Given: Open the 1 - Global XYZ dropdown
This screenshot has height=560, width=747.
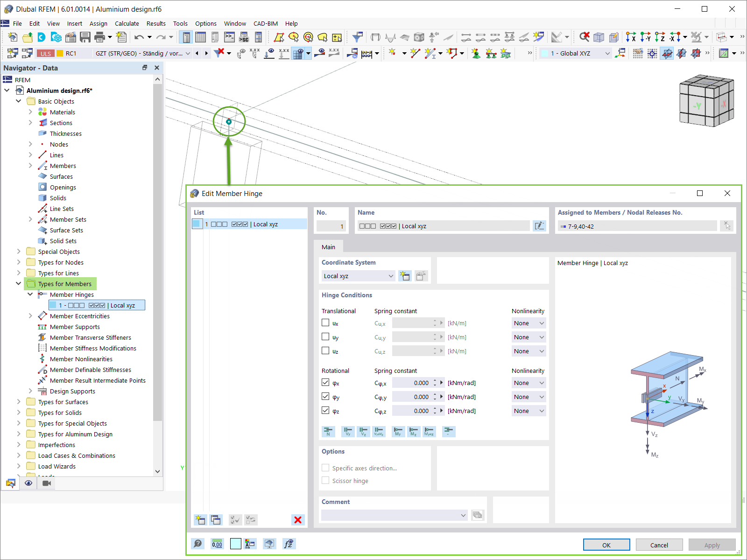Looking at the screenshot, I should [x=575, y=53].
